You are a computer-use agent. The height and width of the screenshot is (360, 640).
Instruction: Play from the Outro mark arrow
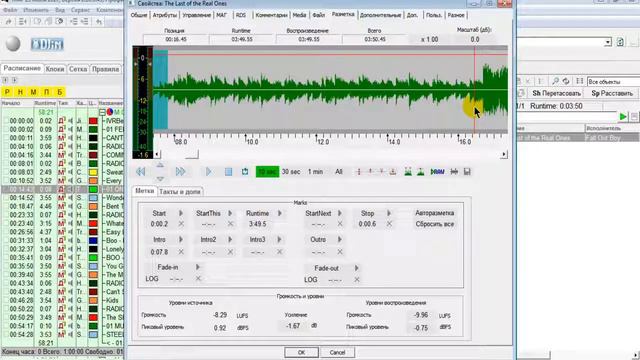(x=340, y=240)
